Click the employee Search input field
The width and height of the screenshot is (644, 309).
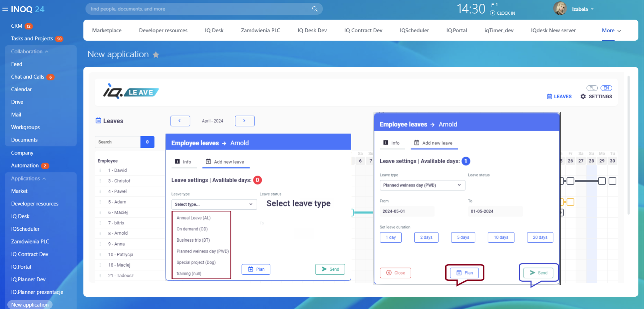point(118,142)
